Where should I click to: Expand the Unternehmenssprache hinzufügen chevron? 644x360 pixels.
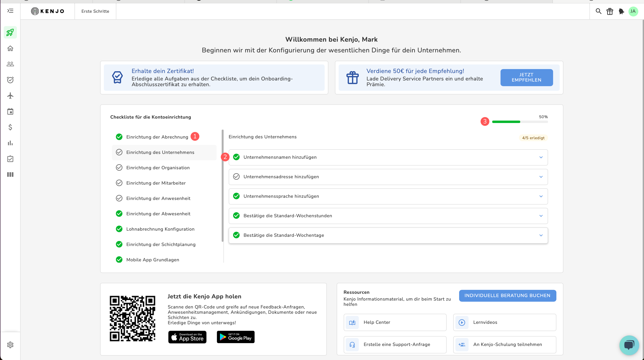pos(541,196)
